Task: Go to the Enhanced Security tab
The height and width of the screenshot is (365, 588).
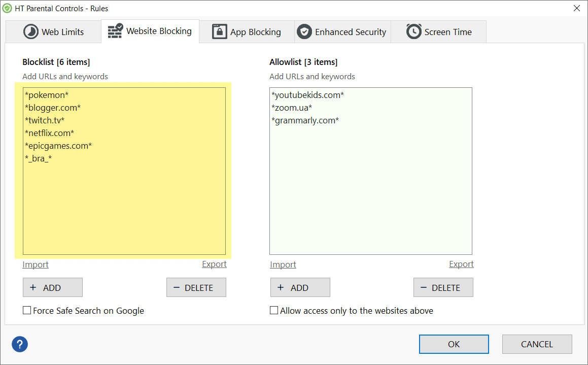Action: coord(342,32)
